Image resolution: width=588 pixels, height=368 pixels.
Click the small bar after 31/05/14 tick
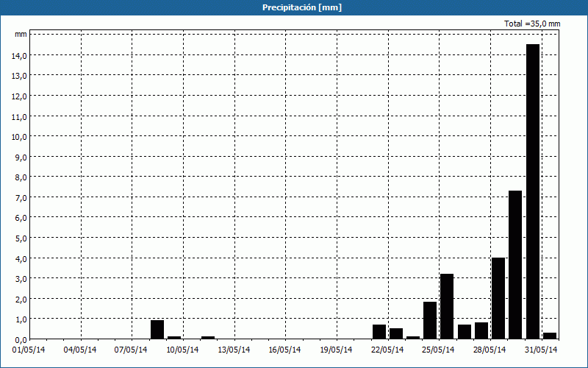[550, 336]
